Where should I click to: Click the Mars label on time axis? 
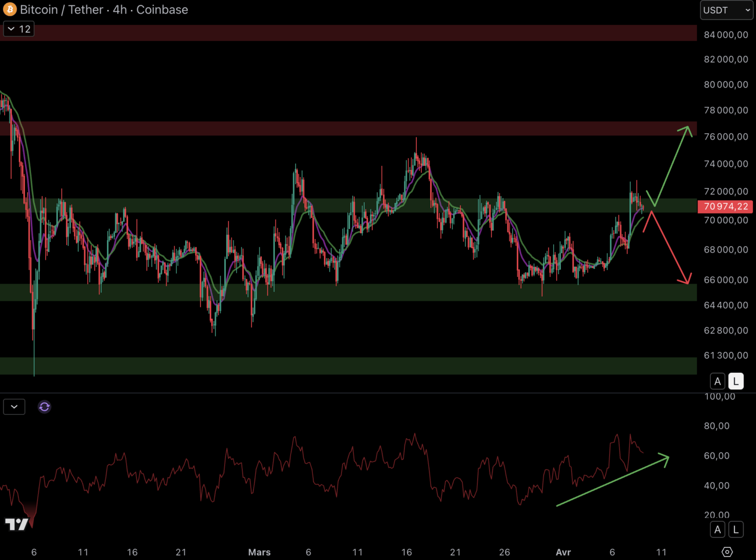point(259,552)
